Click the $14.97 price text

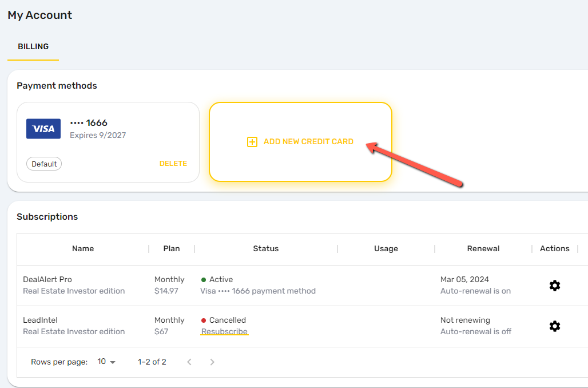pos(166,291)
